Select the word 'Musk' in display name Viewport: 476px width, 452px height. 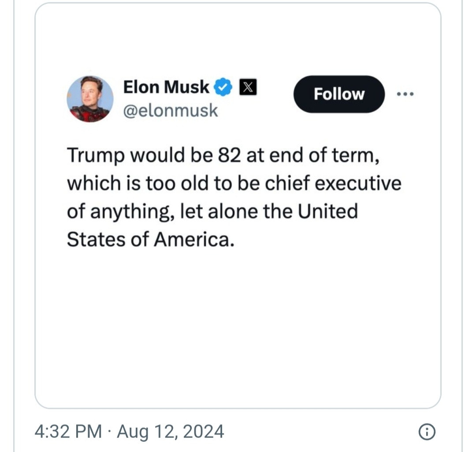tap(187, 87)
